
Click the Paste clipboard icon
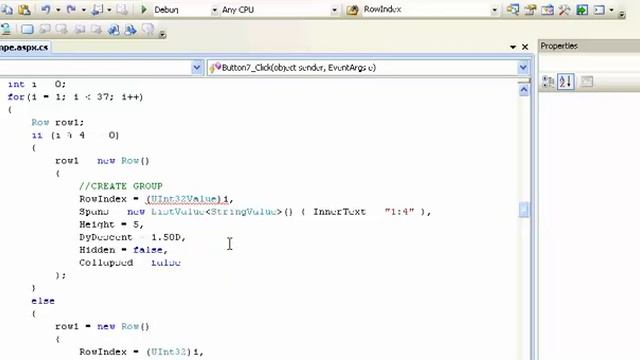(24, 9)
